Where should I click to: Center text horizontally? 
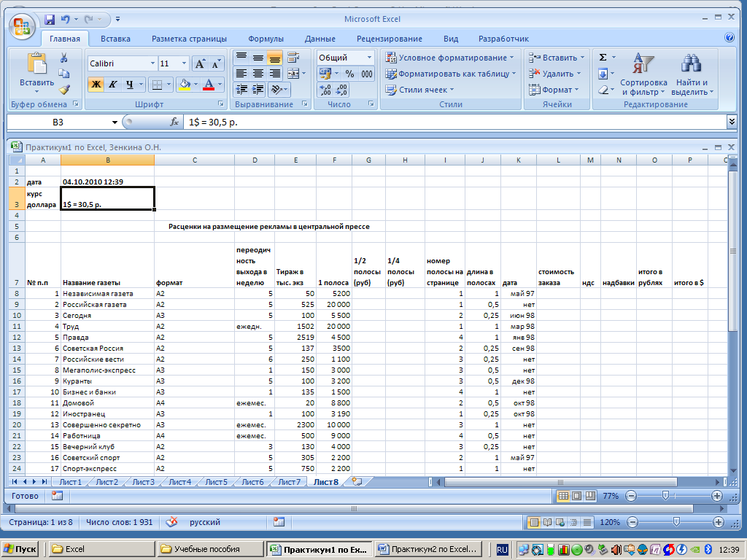[258, 74]
